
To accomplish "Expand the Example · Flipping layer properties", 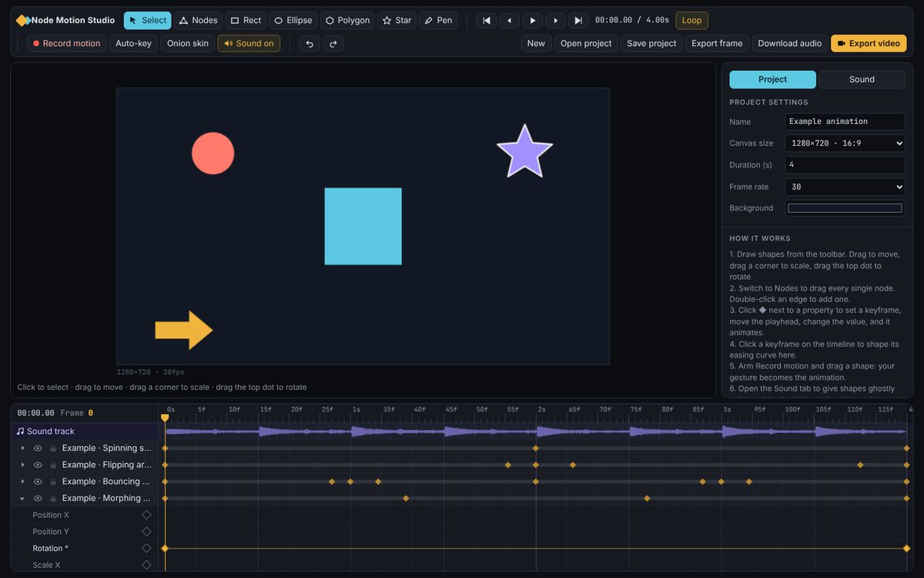I will 22,465.
